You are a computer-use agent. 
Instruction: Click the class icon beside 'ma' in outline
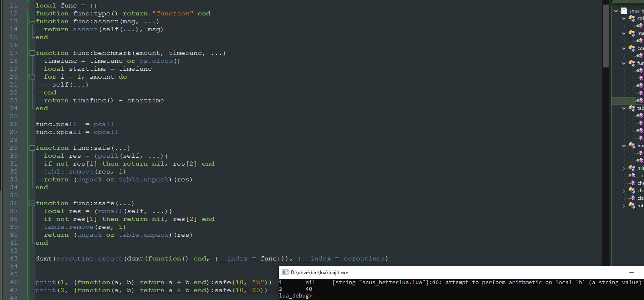click(632, 33)
